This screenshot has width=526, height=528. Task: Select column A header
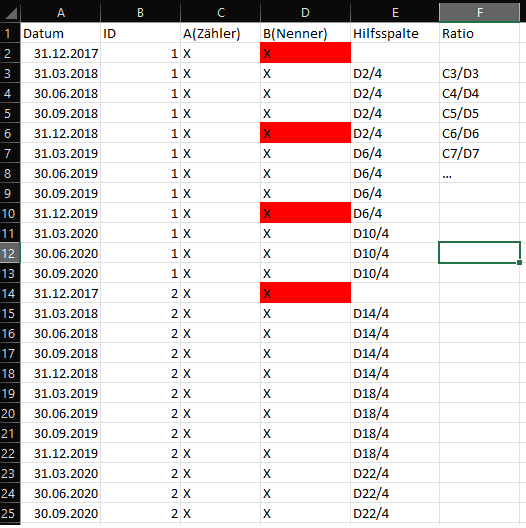click(x=61, y=13)
